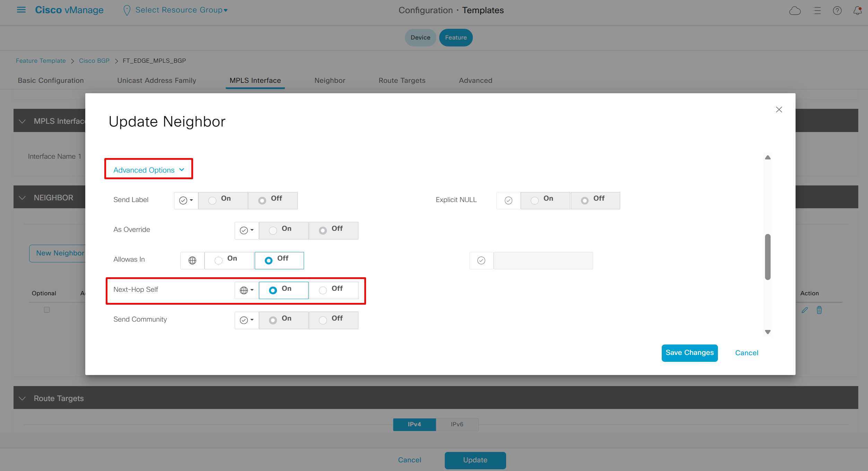The height and width of the screenshot is (471, 868).
Task: Open the Cisco BGP breadcrumb link
Action: 94,61
